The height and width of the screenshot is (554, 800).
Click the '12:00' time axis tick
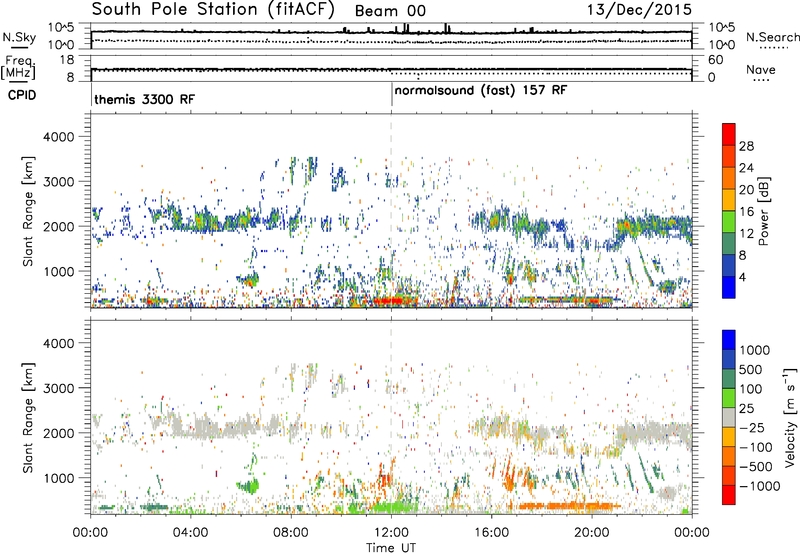(x=391, y=533)
